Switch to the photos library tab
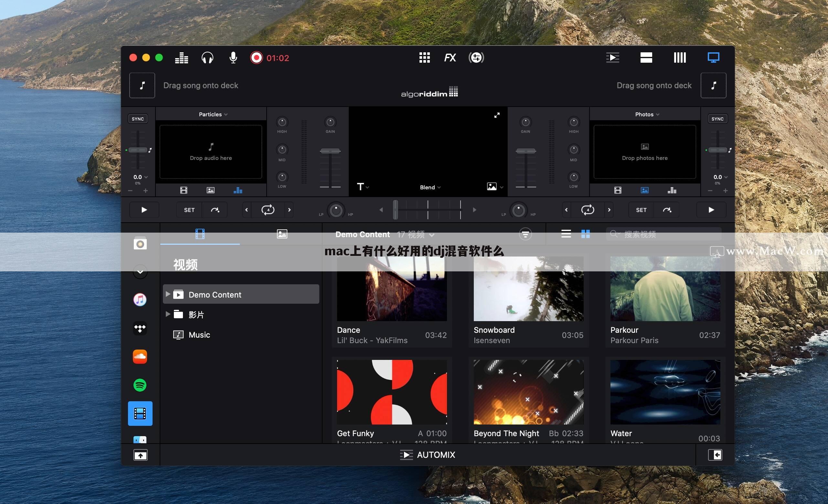Screen dimensions: 828x504 pos(281,234)
